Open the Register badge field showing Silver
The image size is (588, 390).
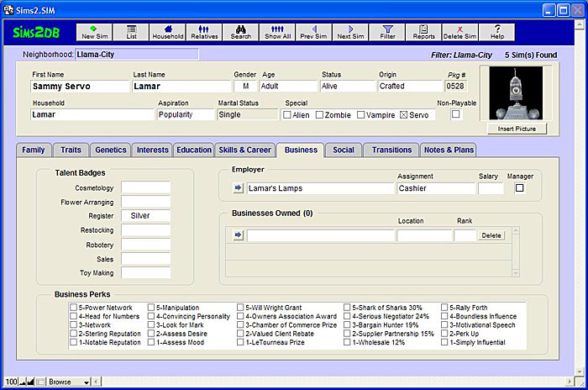point(145,216)
